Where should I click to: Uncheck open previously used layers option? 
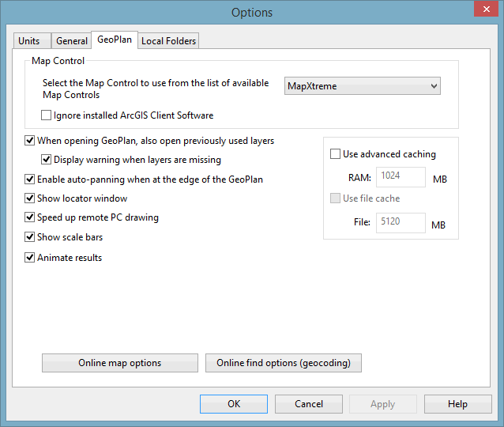point(30,141)
